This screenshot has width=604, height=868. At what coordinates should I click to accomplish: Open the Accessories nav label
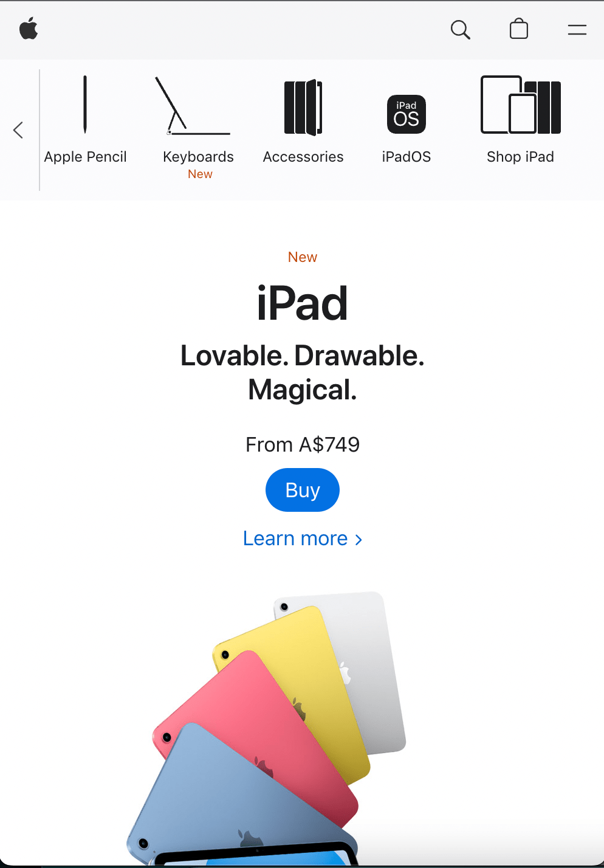(x=303, y=157)
